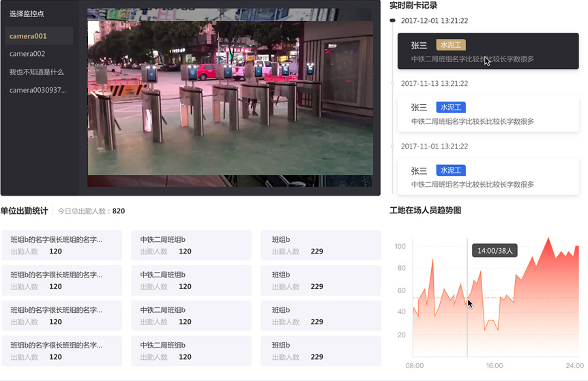Click the live turnstile video feed
Screen dimensions: 588x381
(x=230, y=97)
